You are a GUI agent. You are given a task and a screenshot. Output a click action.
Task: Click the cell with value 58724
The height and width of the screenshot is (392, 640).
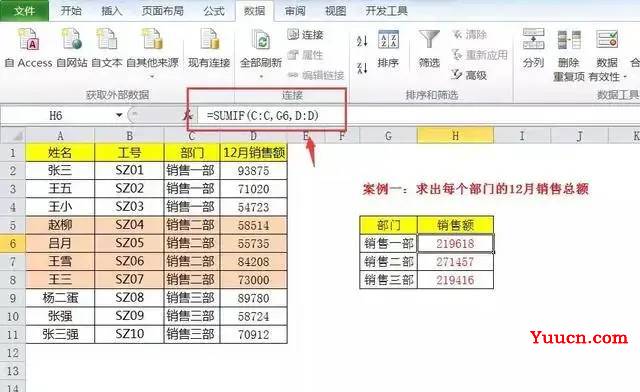click(253, 316)
